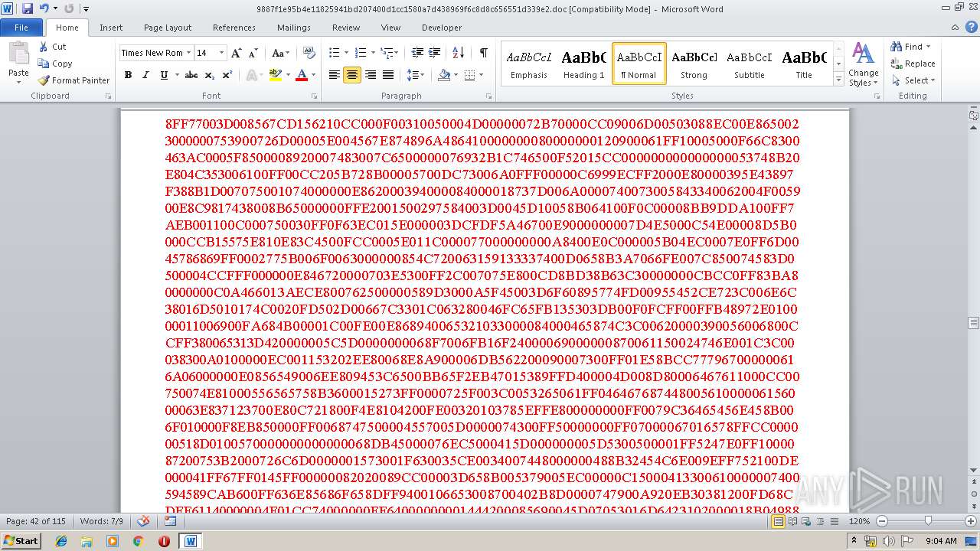Apply the Strong style
Screen dimensions: 980x551
click(x=694, y=64)
